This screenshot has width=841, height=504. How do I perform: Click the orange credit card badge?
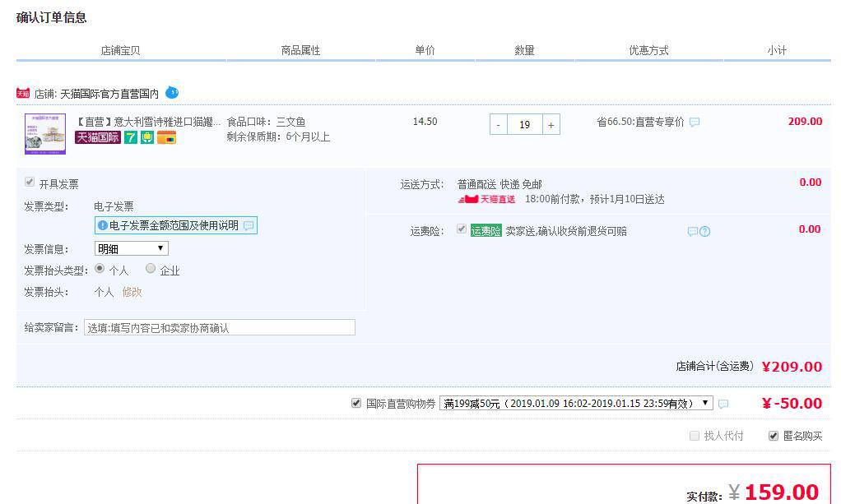pos(166,137)
